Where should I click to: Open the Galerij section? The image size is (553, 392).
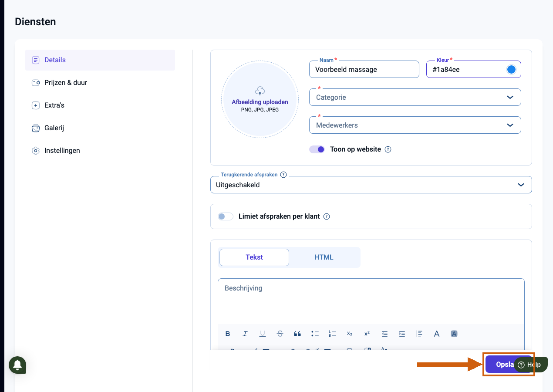click(x=100, y=128)
